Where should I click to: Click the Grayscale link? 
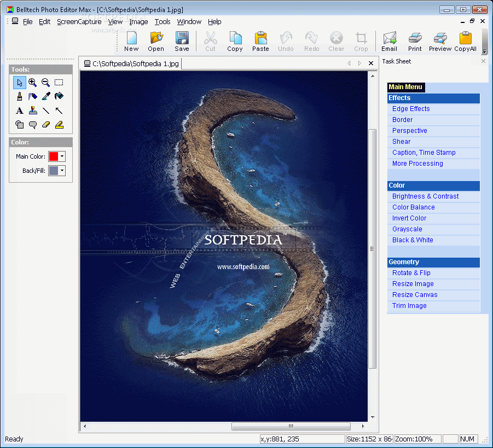coord(407,229)
